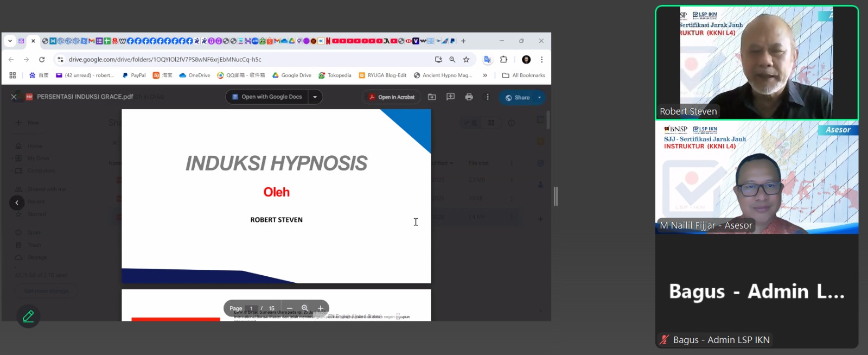
Task: Close the PDF preview with the X
Action: click(14, 97)
